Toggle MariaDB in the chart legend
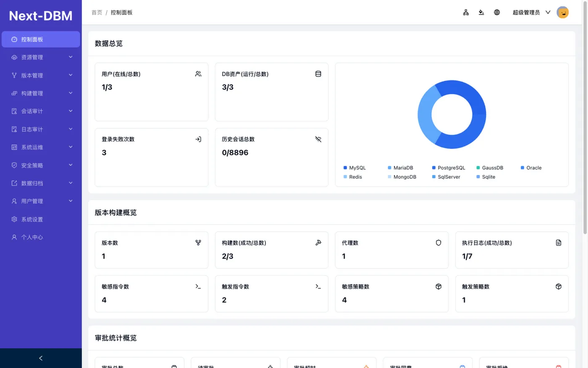588x368 pixels. point(400,168)
